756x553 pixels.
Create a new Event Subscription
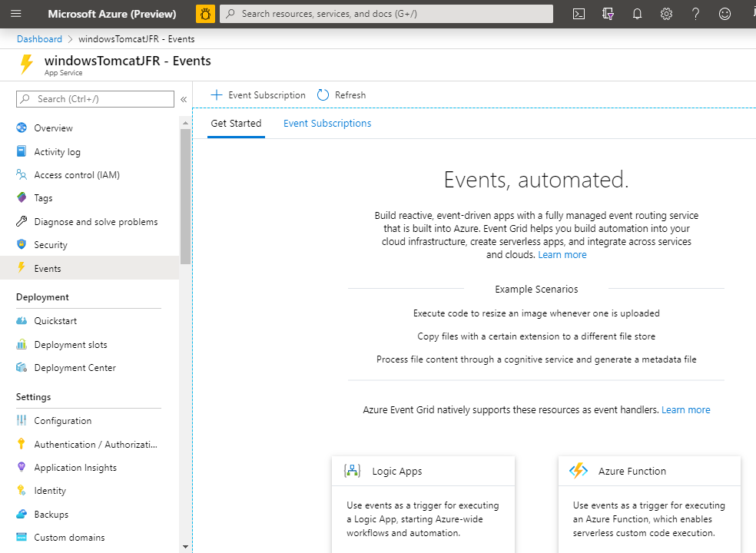[x=257, y=94]
